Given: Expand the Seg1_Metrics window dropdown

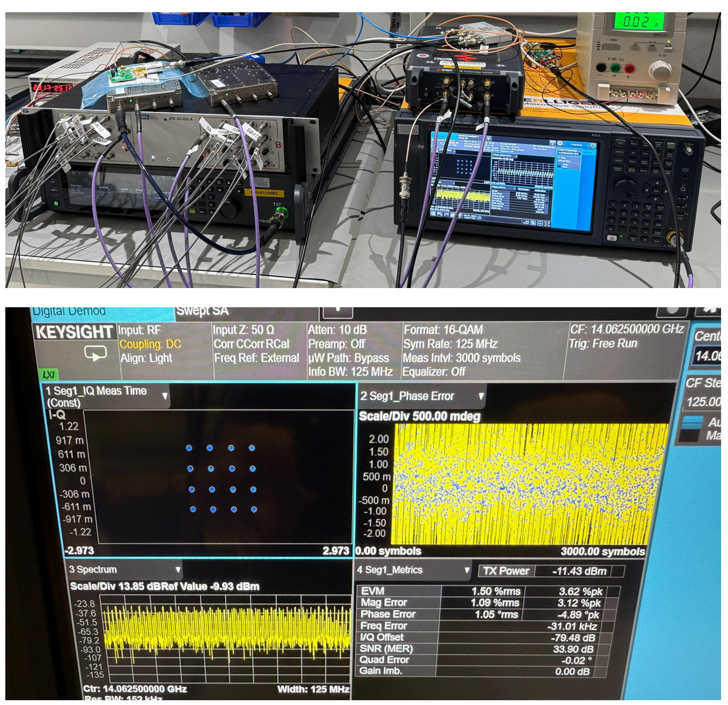Looking at the screenshot, I should (467, 570).
